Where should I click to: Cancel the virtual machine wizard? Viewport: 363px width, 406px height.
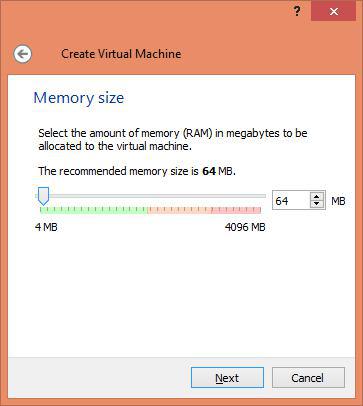pos(308,378)
